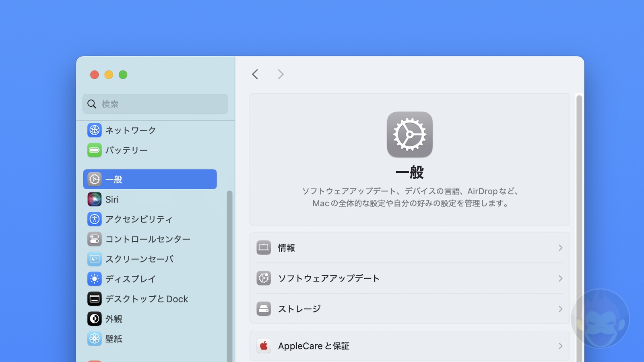The image size is (644, 362).
Task: Expand the ソフトウェアアップデート row chevron
Action: click(x=560, y=278)
